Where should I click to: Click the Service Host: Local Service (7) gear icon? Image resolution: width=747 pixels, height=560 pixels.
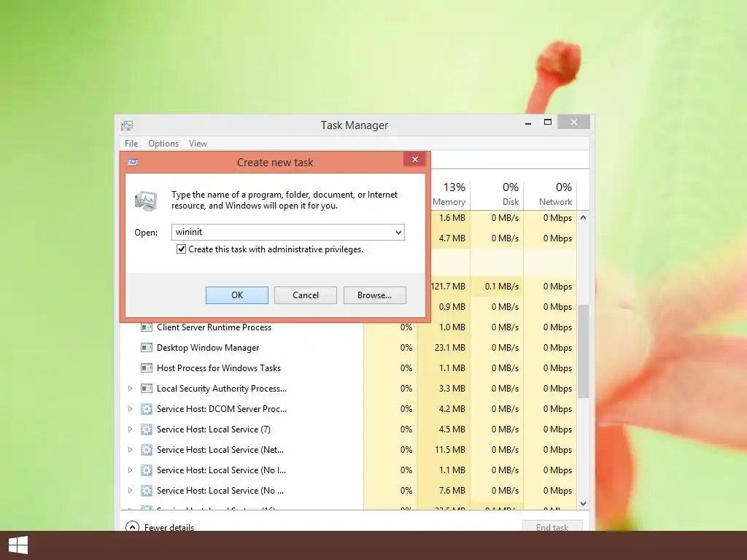[146, 429]
